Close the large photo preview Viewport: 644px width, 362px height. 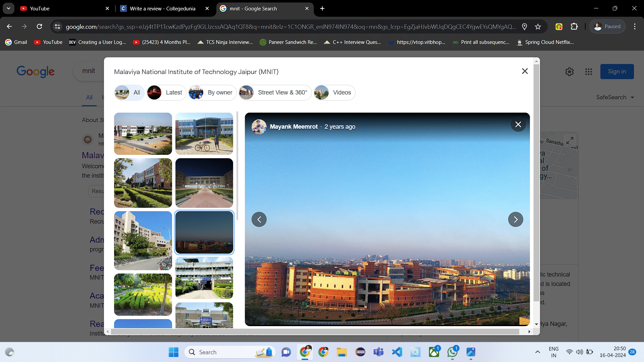(518, 124)
